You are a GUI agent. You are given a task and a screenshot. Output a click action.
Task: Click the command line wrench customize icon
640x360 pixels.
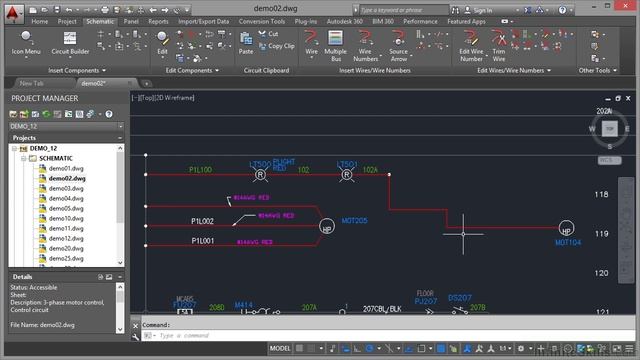tap(136, 336)
